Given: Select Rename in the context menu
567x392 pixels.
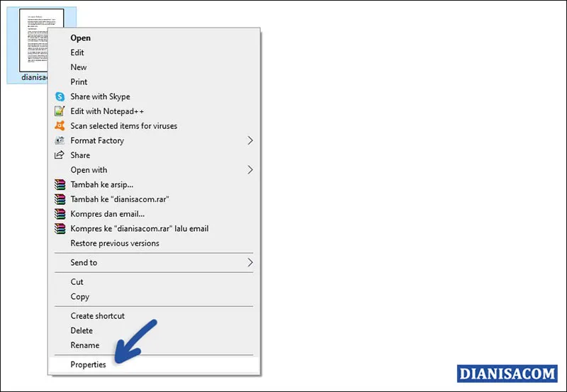Looking at the screenshot, I should pos(154,345).
